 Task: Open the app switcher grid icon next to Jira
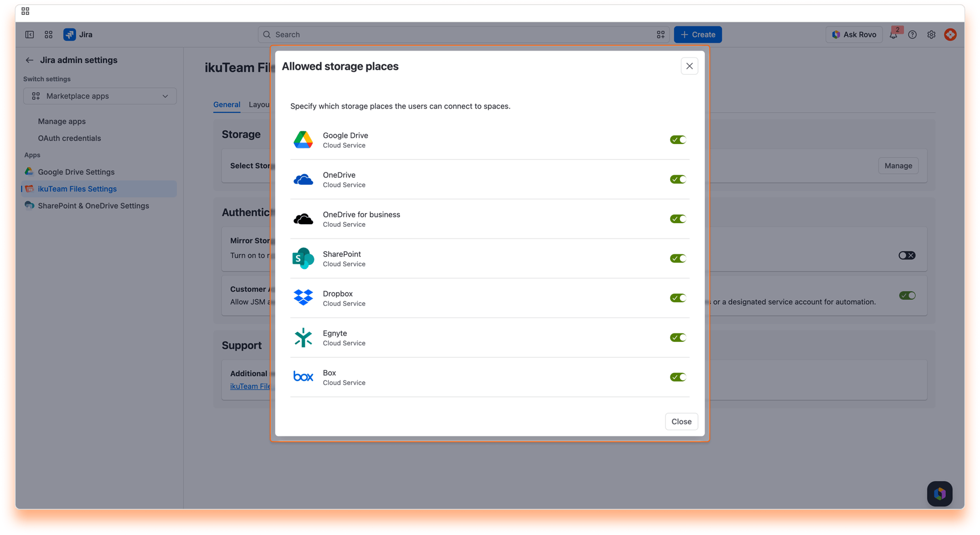click(x=49, y=35)
